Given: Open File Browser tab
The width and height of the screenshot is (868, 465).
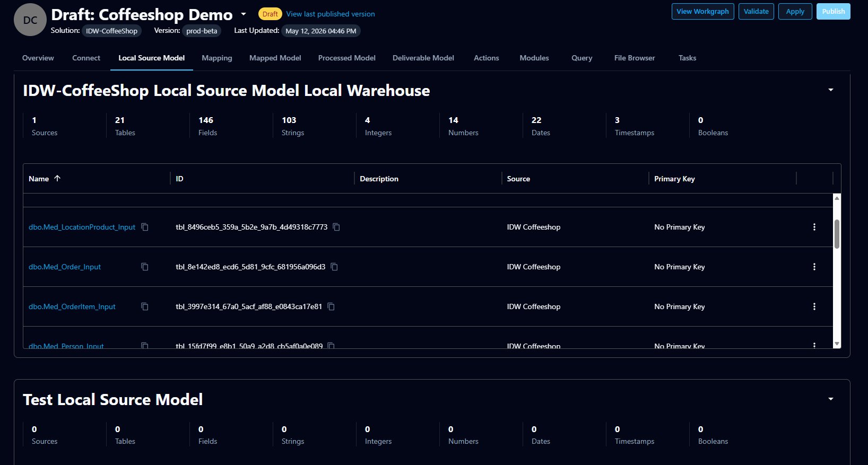Looking at the screenshot, I should (x=635, y=58).
